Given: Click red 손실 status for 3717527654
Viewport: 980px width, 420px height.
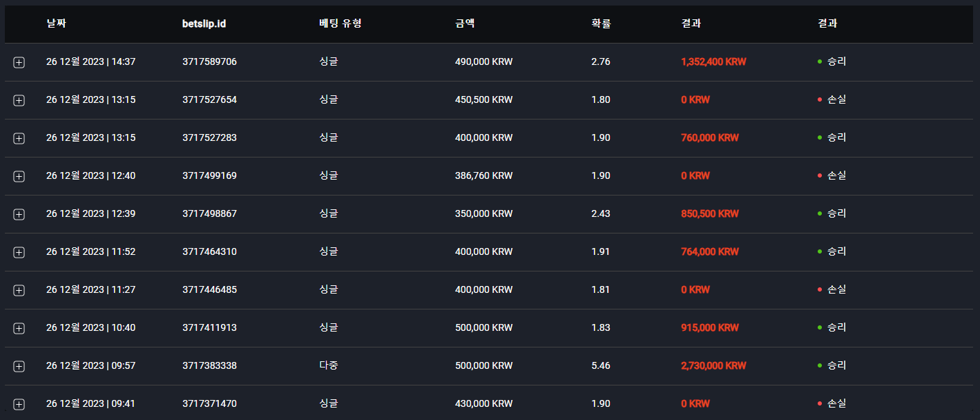Looking at the screenshot, I should (x=832, y=99).
